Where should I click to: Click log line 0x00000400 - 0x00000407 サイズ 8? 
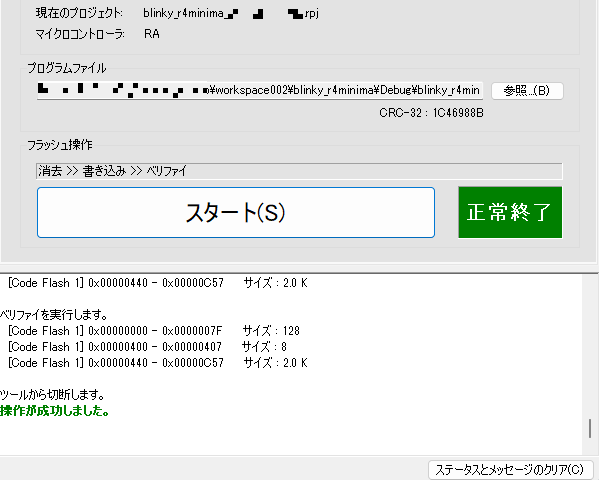[x=147, y=347]
